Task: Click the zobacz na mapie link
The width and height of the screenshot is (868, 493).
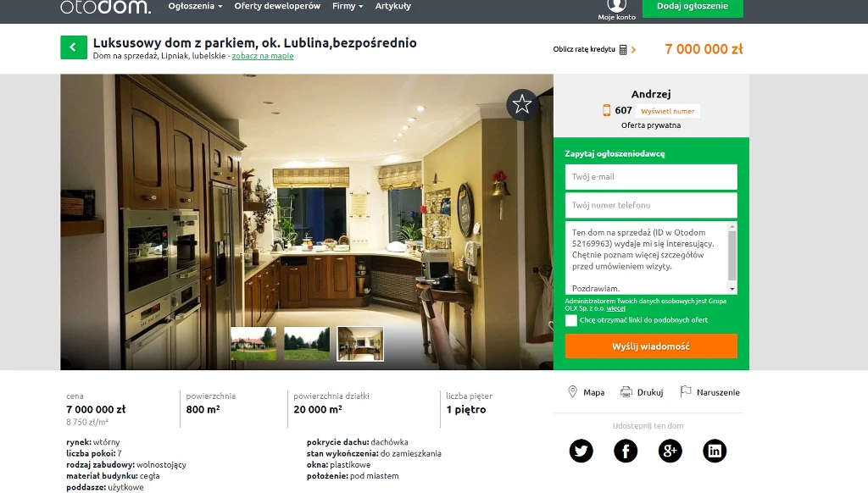Action: [263, 56]
